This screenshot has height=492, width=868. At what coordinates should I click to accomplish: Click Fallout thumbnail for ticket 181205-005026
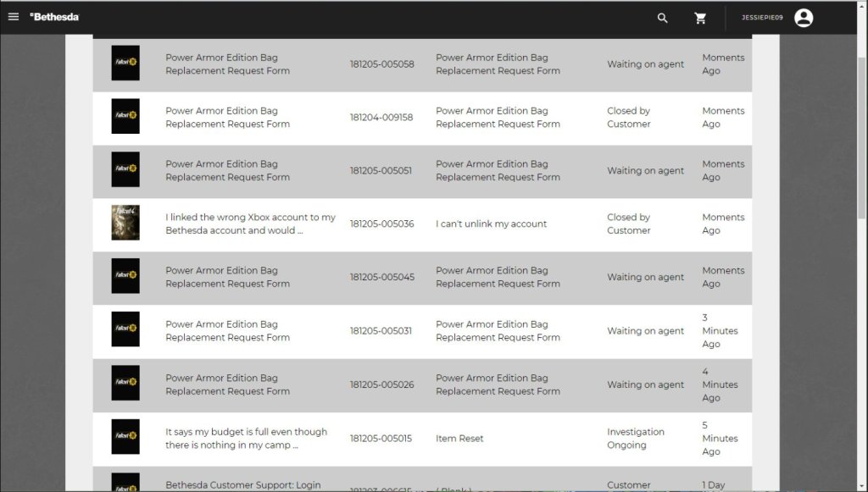click(125, 383)
